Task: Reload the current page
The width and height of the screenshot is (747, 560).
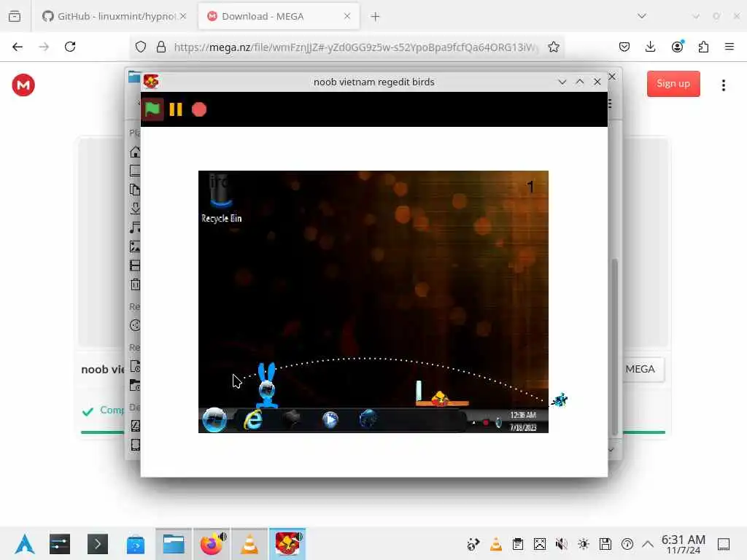Action: pos(70,47)
